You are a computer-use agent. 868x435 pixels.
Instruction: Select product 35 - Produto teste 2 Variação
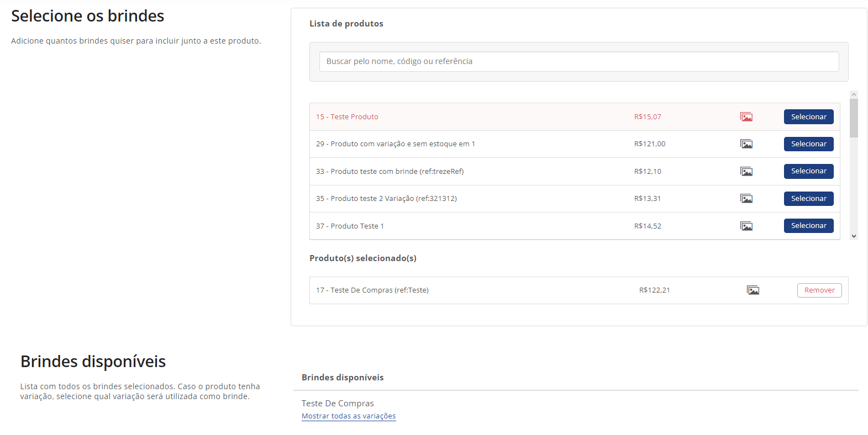coord(809,199)
